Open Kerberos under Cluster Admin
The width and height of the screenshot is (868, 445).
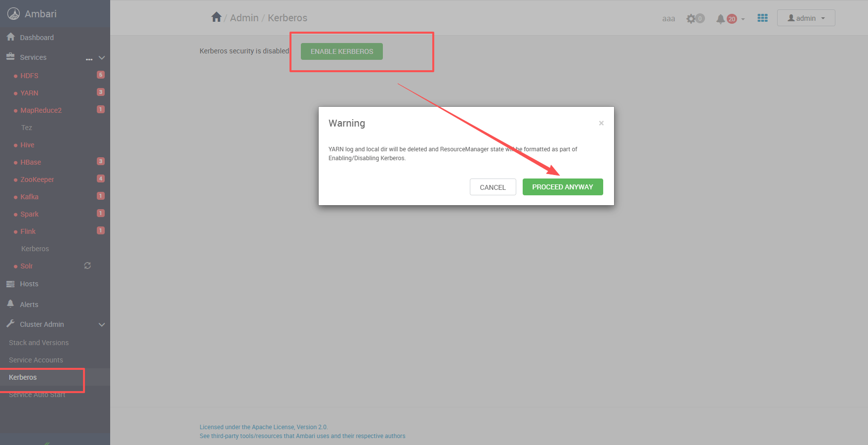coord(23,377)
